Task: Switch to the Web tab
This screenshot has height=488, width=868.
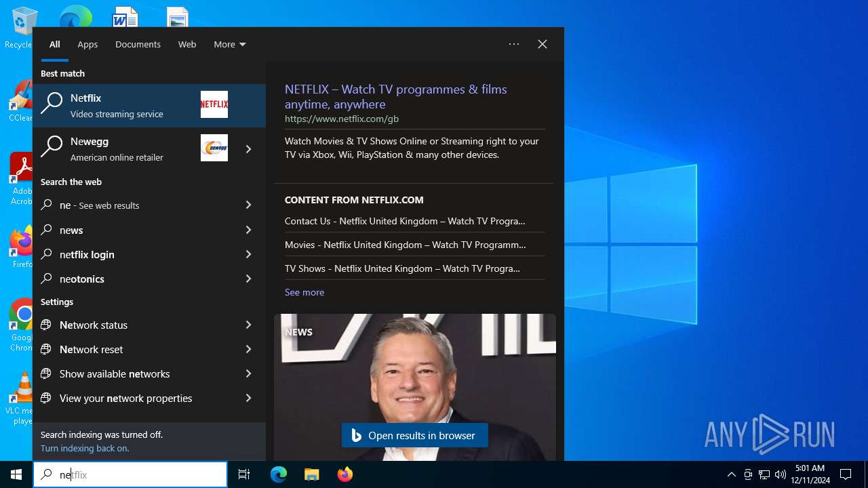Action: [187, 44]
